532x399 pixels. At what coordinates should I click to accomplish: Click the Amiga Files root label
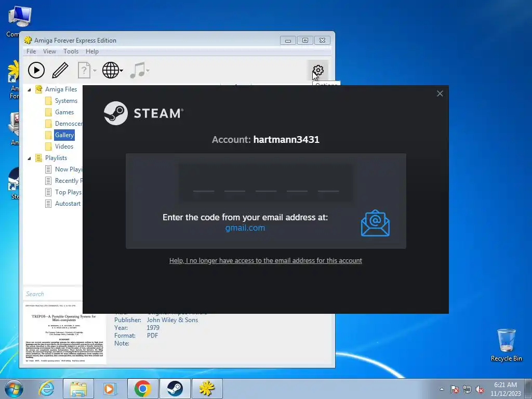[x=61, y=89]
